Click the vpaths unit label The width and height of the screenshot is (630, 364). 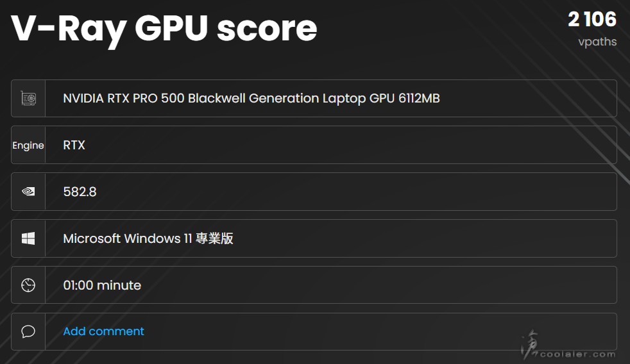[597, 42]
